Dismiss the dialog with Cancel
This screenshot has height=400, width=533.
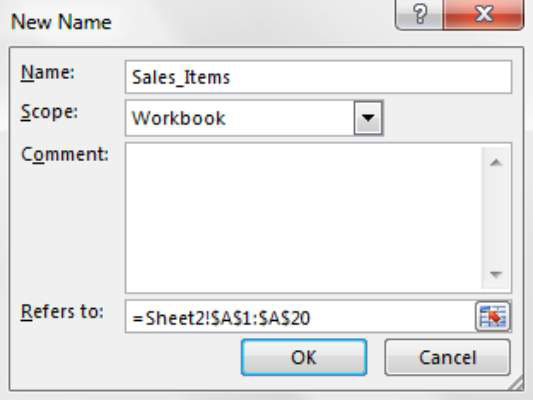pyautogui.click(x=448, y=357)
